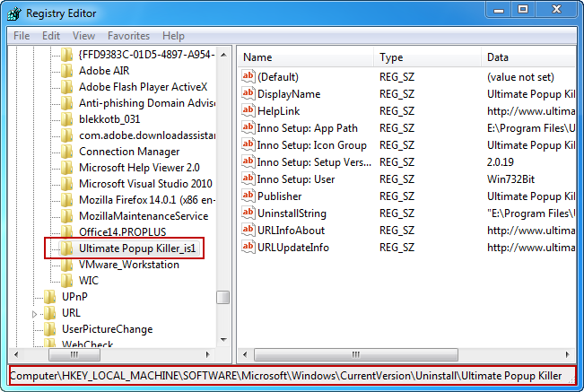Select the com.adobe.downloadassistant key
This screenshot has height=392, width=584.
(147, 135)
